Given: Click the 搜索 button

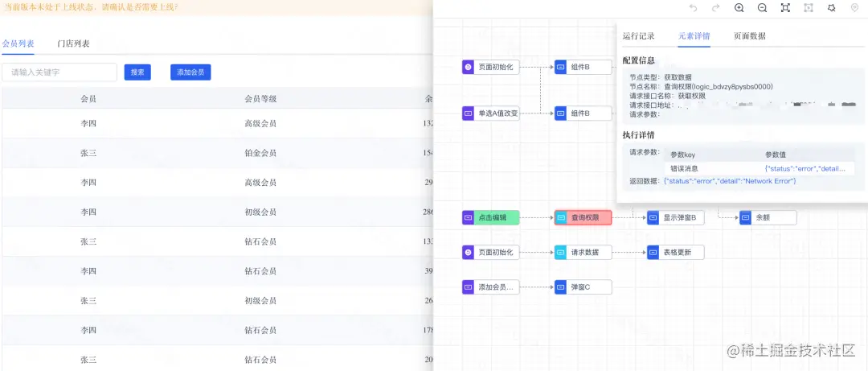Looking at the screenshot, I should tap(138, 72).
